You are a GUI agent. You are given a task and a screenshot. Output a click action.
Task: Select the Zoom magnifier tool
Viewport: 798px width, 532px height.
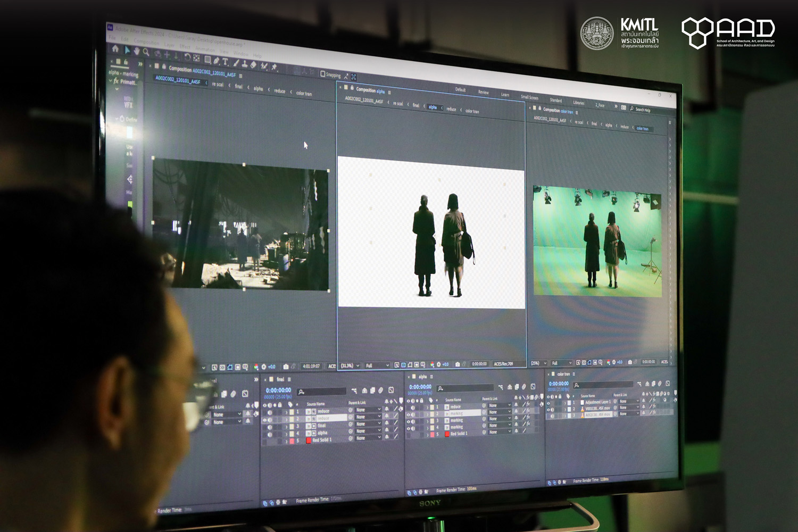pyautogui.click(x=146, y=52)
